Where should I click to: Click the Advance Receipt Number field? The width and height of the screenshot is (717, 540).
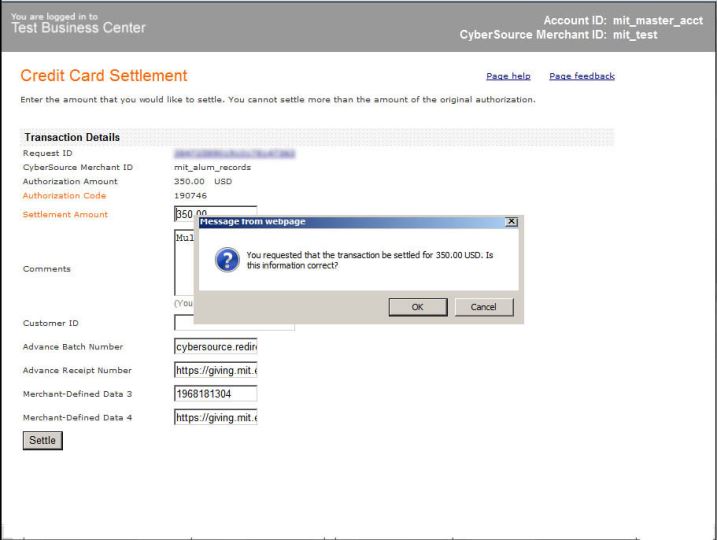(x=216, y=370)
